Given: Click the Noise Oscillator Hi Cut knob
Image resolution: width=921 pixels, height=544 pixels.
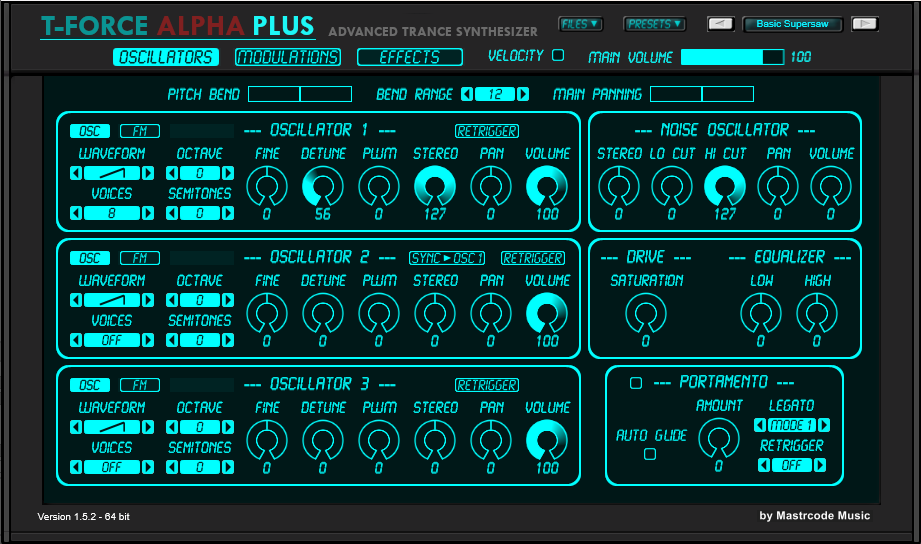Looking at the screenshot, I should [x=725, y=186].
